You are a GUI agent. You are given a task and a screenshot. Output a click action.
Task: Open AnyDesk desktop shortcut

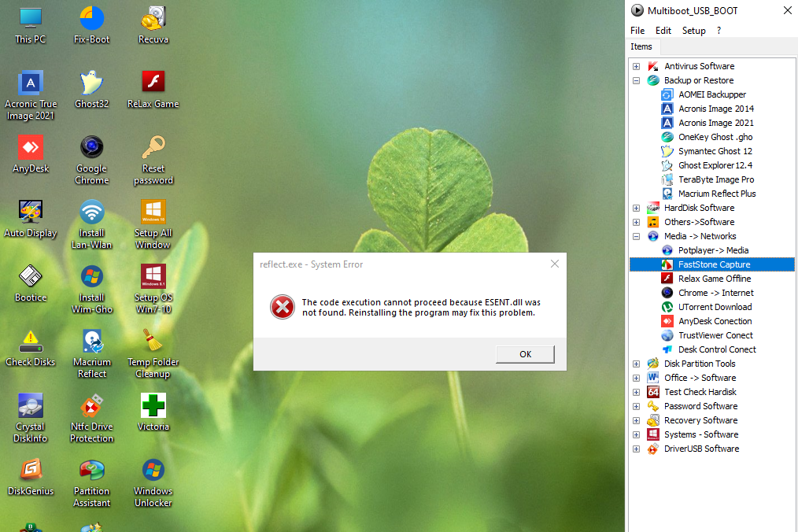point(31,154)
